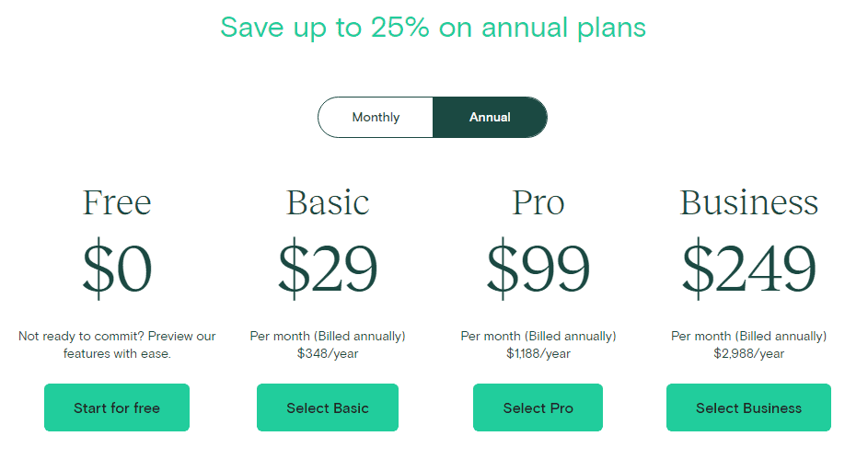868x459 pixels.
Task: Click the $249 price figure
Action: tap(748, 269)
